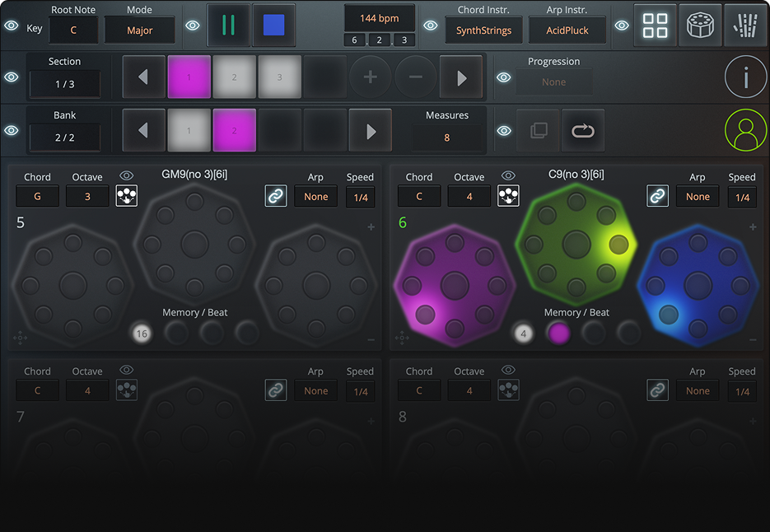Toggle the link icon on pad 5
The width and height of the screenshot is (770, 532).
[x=276, y=196]
